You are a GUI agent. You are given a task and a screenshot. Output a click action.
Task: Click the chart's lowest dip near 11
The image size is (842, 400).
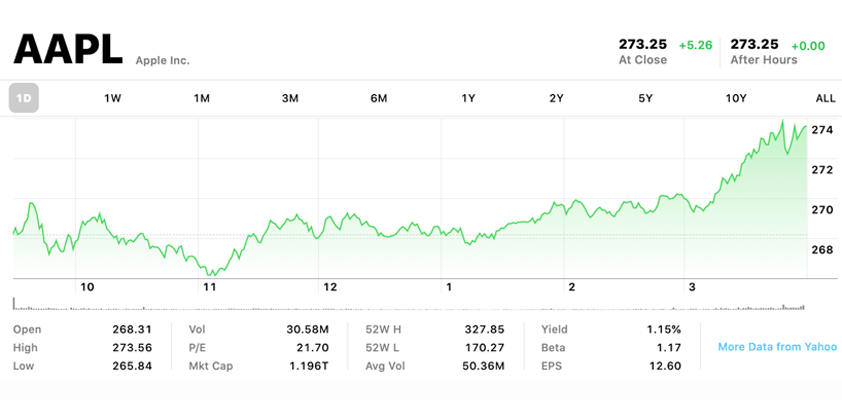[211, 273]
